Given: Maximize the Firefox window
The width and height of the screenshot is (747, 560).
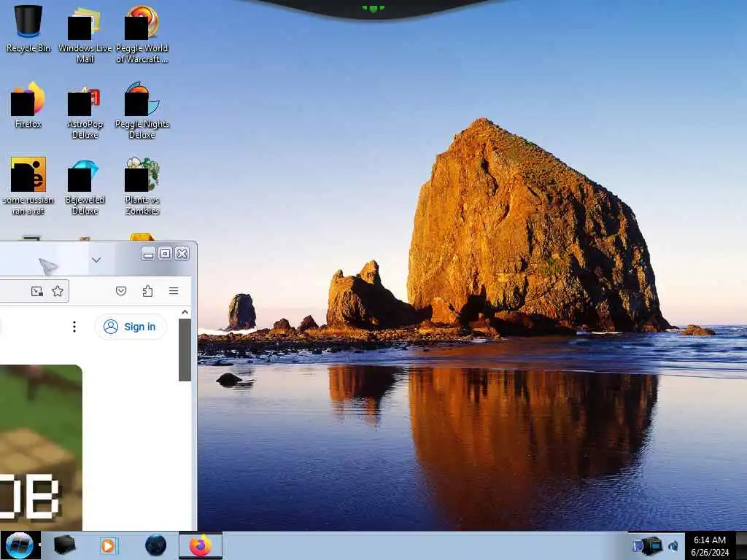Looking at the screenshot, I should tap(165, 254).
